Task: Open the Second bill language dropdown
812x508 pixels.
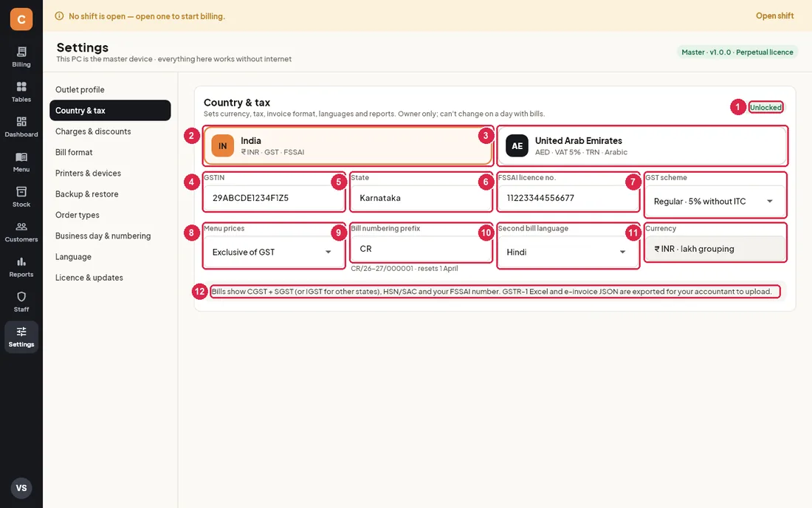Action: (x=568, y=253)
